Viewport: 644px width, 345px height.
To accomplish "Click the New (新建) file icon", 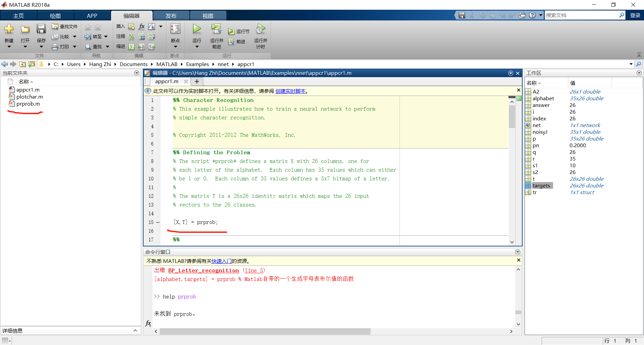I will click(9, 29).
